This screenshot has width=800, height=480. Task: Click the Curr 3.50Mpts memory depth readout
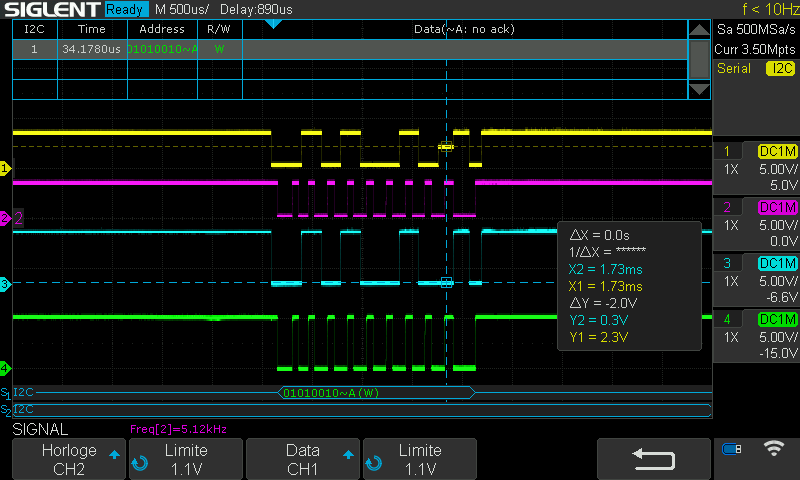coord(755,49)
